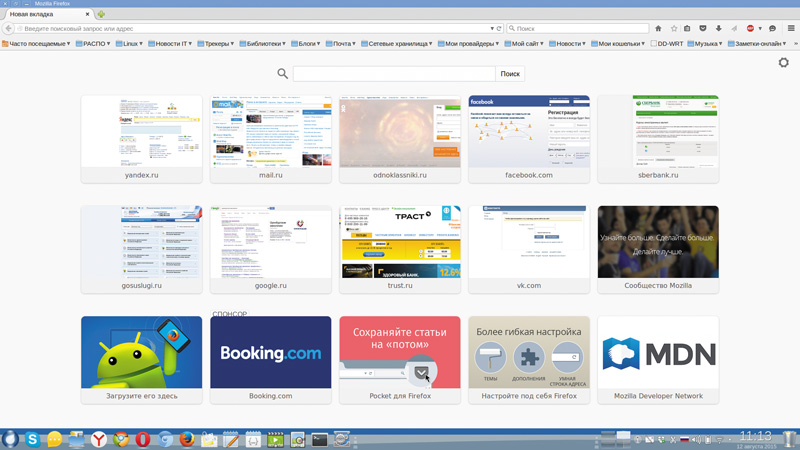Click the Home toolbar icon
Viewport: 800px width, 450px height.
[658, 29]
